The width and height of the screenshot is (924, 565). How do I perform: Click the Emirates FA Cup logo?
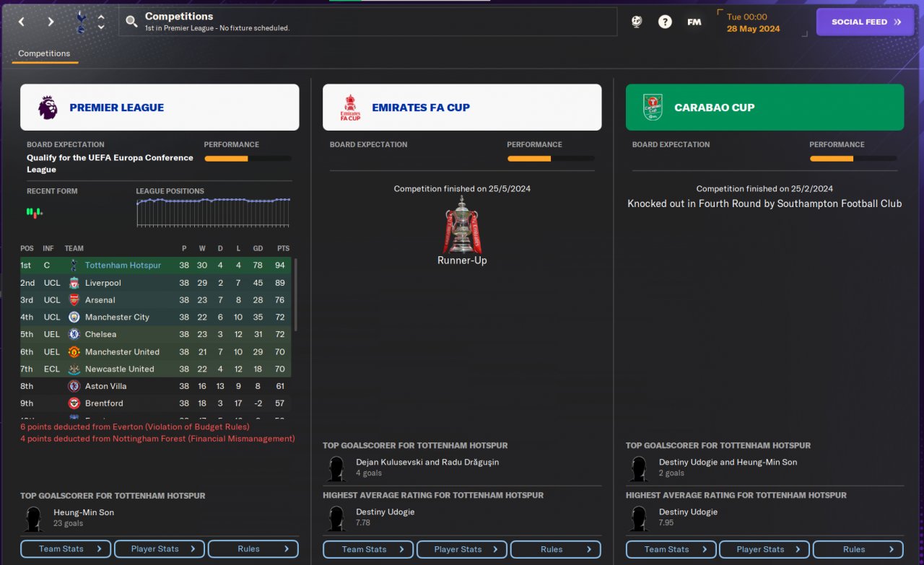(x=350, y=108)
